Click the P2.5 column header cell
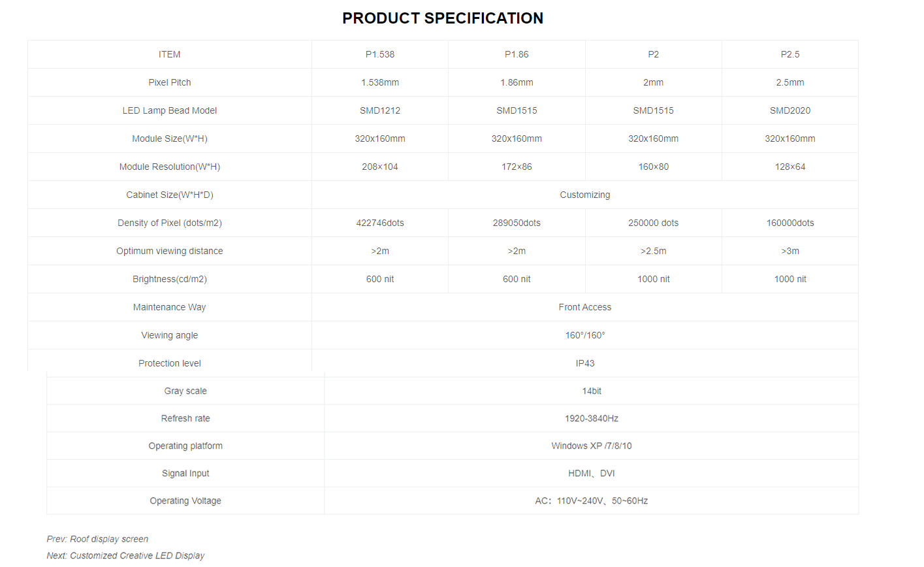 tap(790, 54)
